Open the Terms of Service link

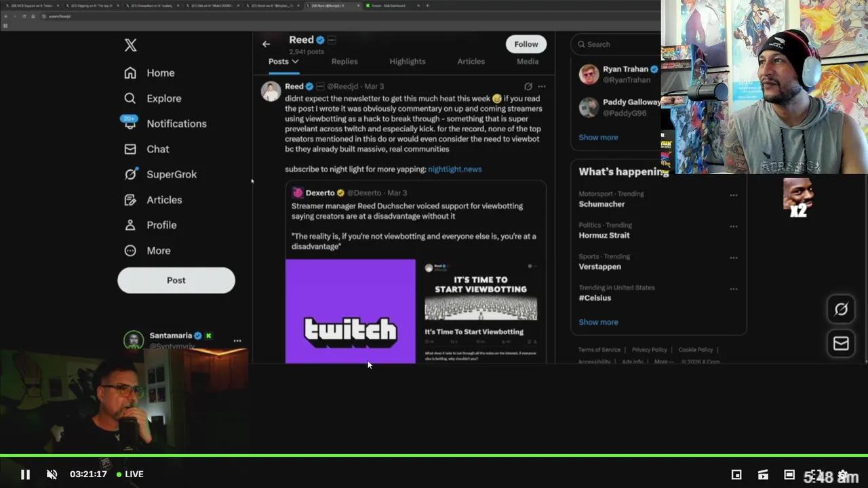599,350
